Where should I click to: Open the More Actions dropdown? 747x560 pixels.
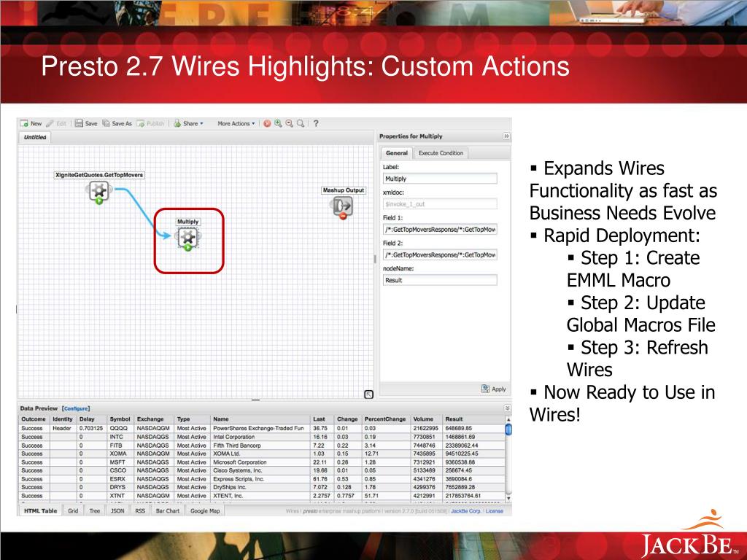(x=236, y=123)
